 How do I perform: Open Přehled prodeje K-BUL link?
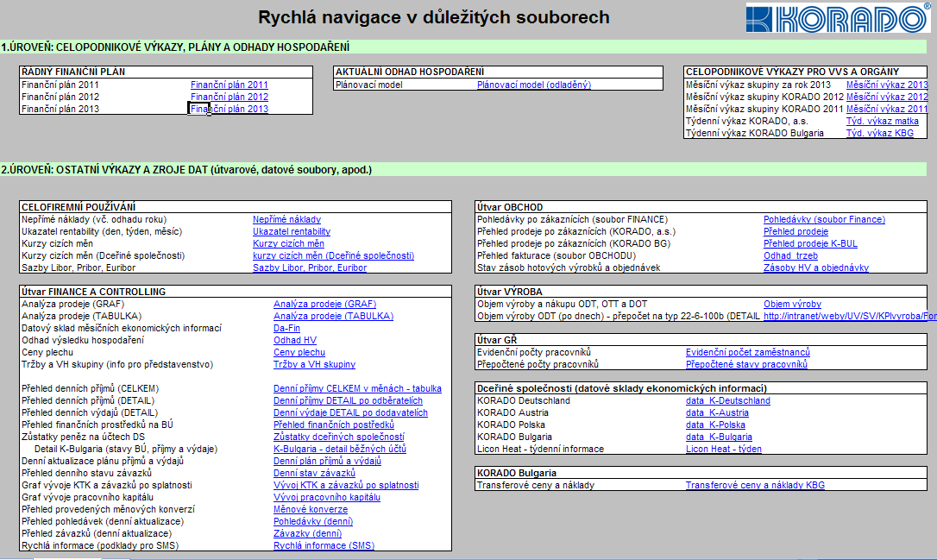coord(810,243)
